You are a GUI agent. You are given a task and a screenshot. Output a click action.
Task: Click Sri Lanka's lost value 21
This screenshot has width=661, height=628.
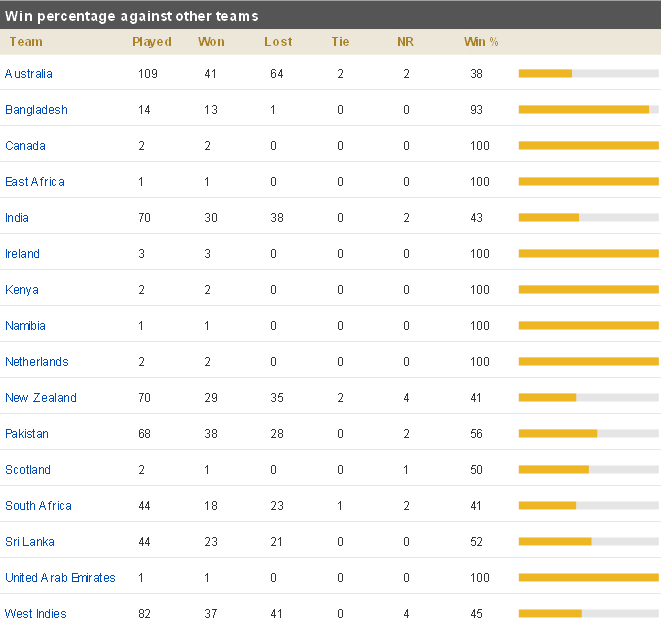[x=277, y=542]
